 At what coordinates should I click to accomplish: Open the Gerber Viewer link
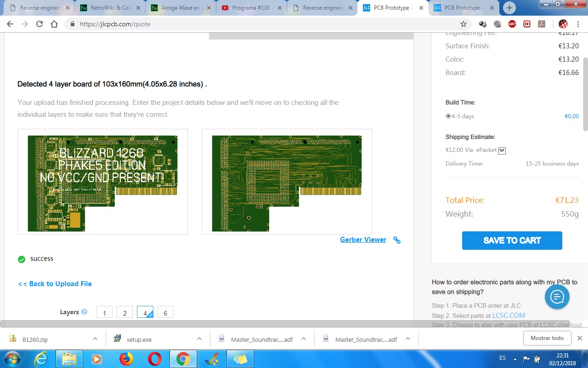363,240
